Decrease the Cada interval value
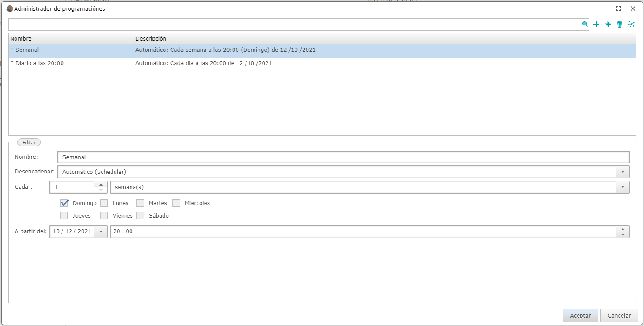Viewport: 644px width, 326px height. point(101,190)
